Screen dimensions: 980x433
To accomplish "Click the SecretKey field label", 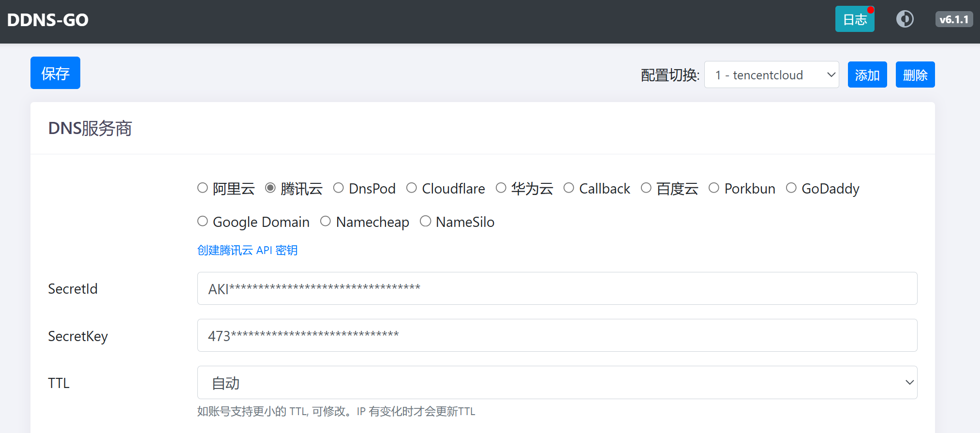I will pyautogui.click(x=78, y=336).
